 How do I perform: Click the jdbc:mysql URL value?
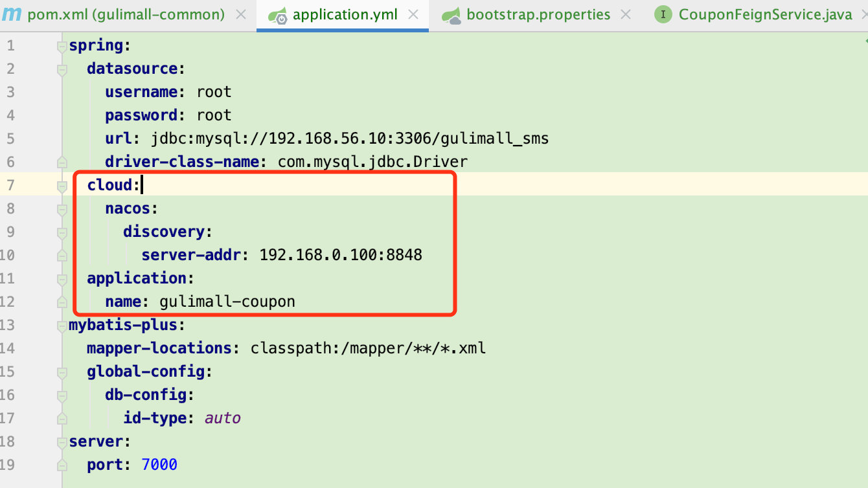click(x=350, y=139)
